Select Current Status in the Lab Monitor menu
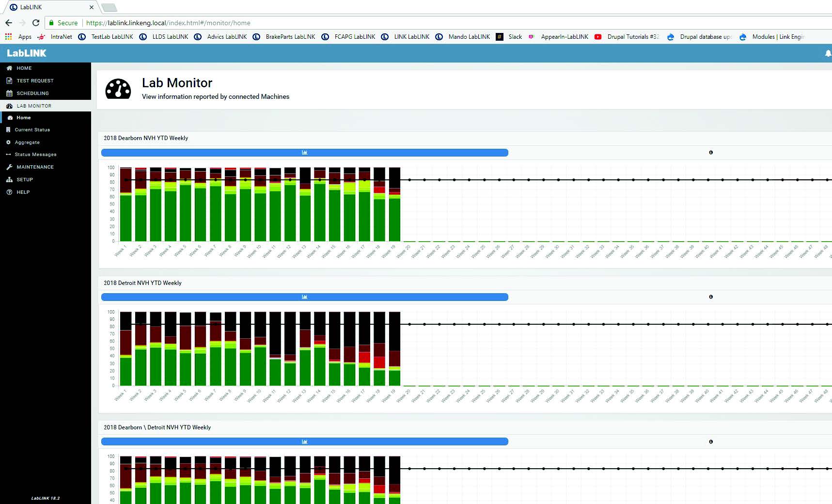The image size is (832, 504). [x=32, y=129]
